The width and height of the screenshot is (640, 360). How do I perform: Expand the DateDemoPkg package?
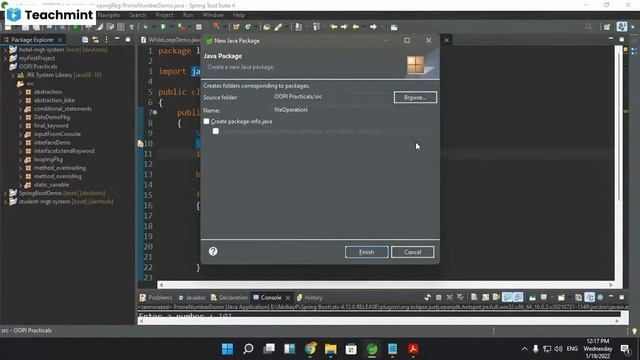[20, 117]
